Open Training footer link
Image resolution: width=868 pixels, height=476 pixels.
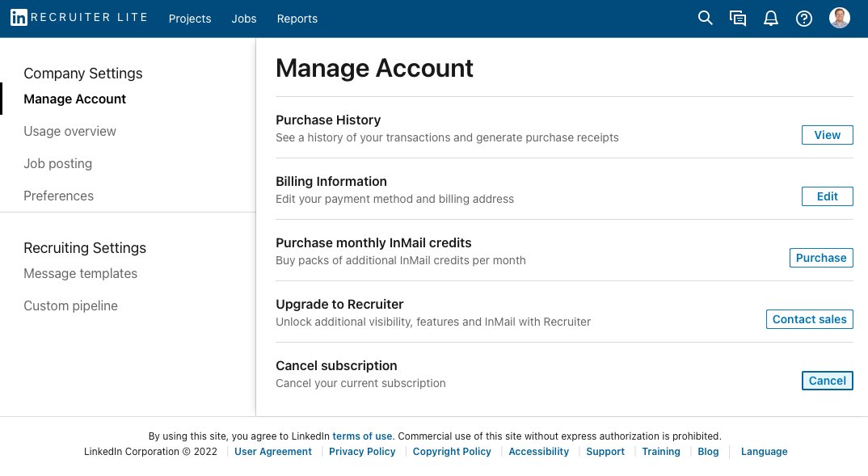tap(661, 452)
